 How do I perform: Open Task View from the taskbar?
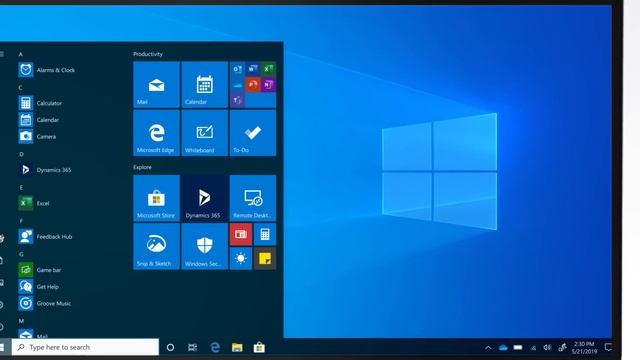(x=193, y=347)
